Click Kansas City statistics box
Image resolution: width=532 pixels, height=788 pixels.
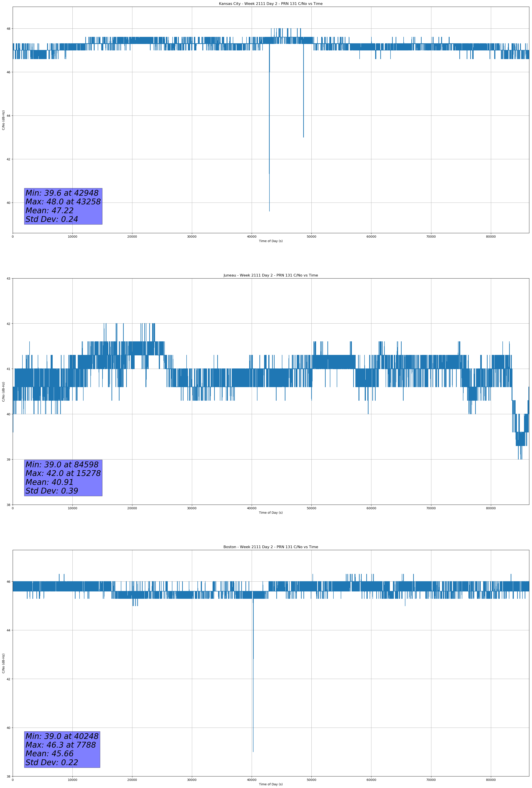click(63, 206)
